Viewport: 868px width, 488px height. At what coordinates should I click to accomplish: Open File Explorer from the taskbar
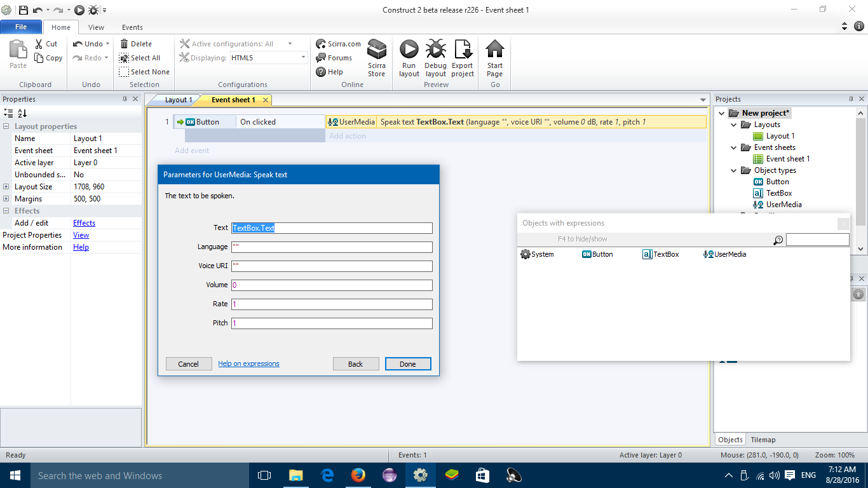(x=296, y=475)
